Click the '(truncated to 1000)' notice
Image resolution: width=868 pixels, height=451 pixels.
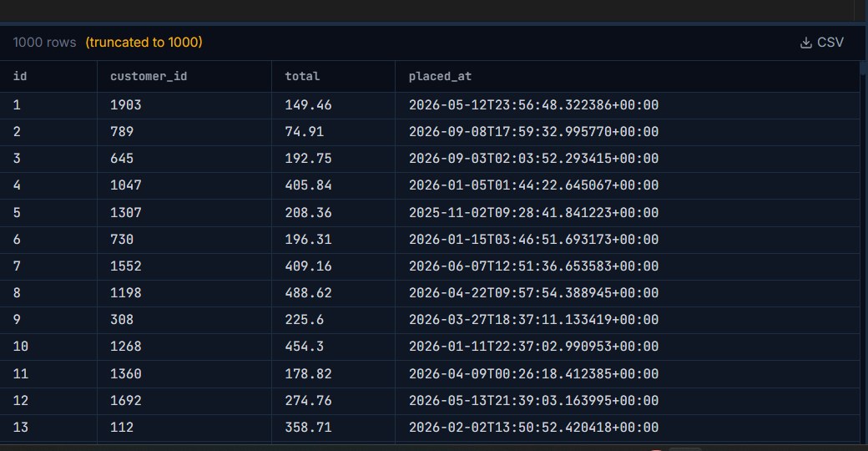(144, 43)
